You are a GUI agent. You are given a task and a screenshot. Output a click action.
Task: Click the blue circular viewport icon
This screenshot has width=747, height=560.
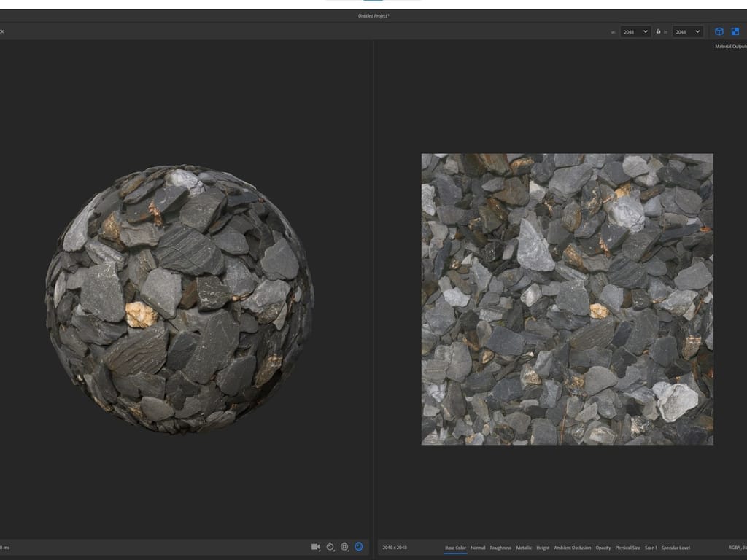tap(359, 547)
